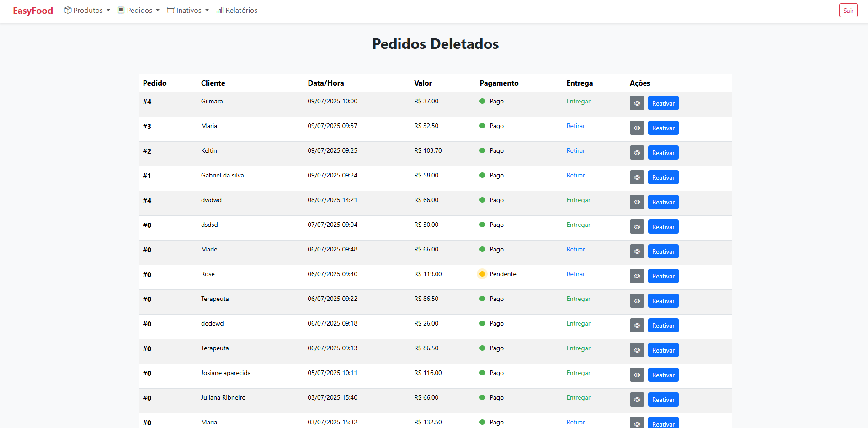Click eye icon in dwdwd row
This screenshot has height=428, width=868.
click(637, 202)
